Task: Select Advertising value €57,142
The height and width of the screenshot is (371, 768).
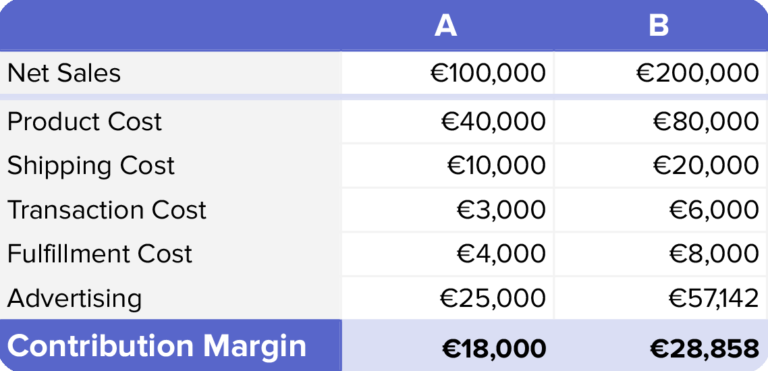Action: pyautogui.click(x=714, y=298)
